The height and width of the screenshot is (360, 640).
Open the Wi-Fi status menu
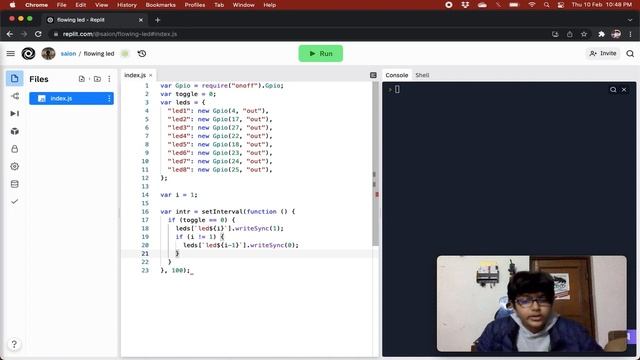click(531, 5)
